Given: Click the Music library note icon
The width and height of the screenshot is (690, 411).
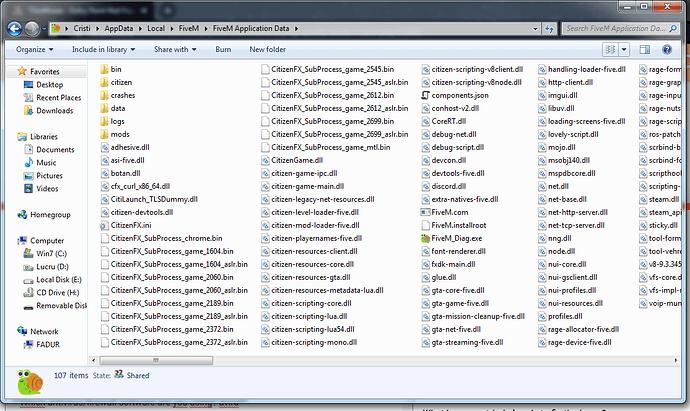Looking at the screenshot, I should click(x=29, y=162).
